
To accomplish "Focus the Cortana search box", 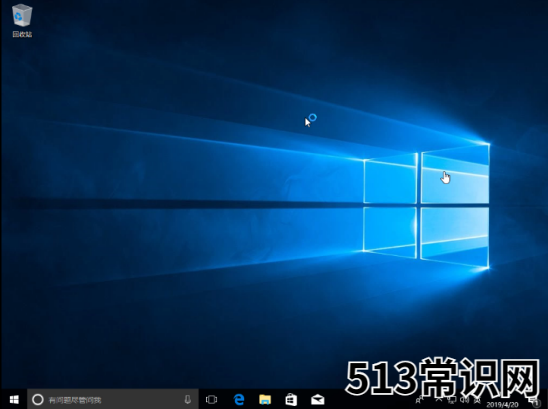I will pos(113,399).
